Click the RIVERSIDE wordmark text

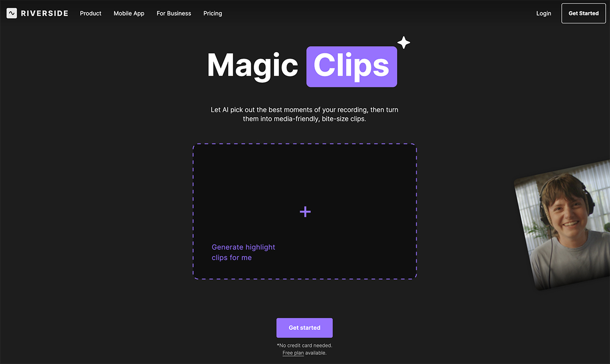pyautogui.click(x=45, y=13)
